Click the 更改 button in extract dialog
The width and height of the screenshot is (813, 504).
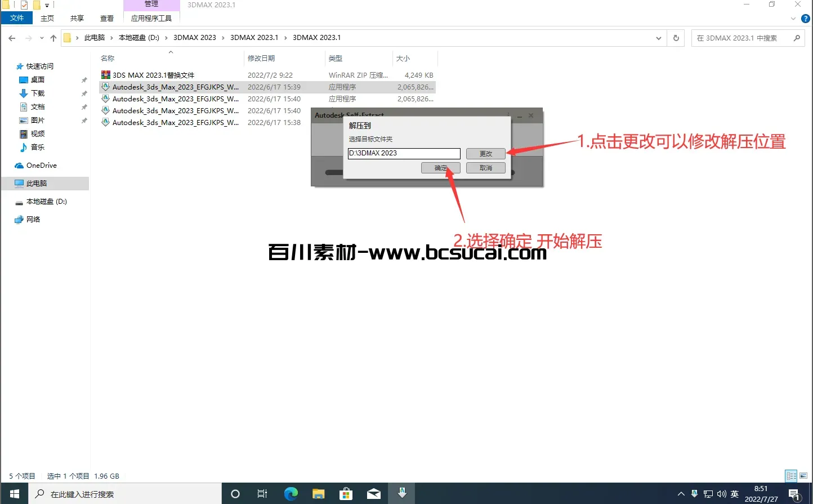click(x=485, y=154)
